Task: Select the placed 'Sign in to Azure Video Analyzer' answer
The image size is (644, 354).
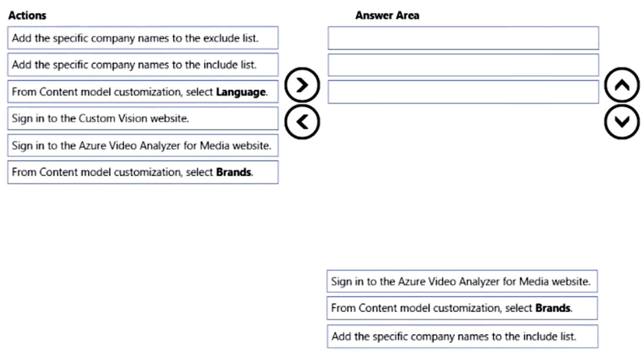Action: [462, 281]
